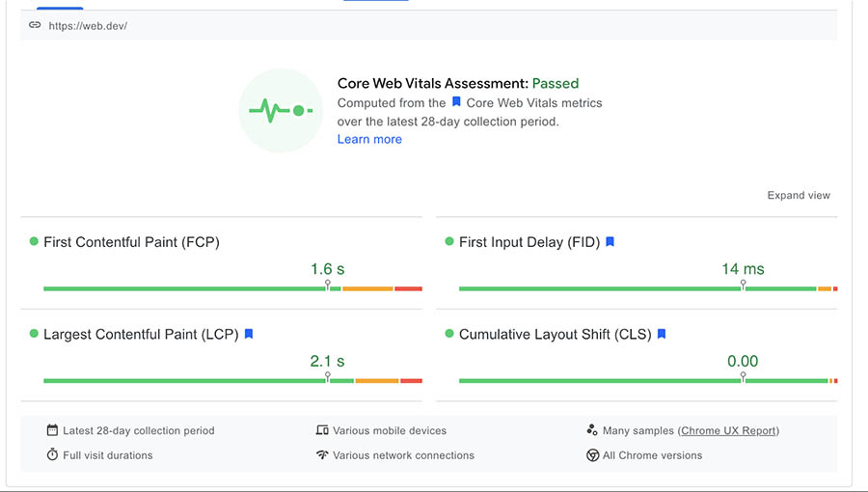Click the https://web.dev/ URL text
868x492 pixels.
point(88,26)
